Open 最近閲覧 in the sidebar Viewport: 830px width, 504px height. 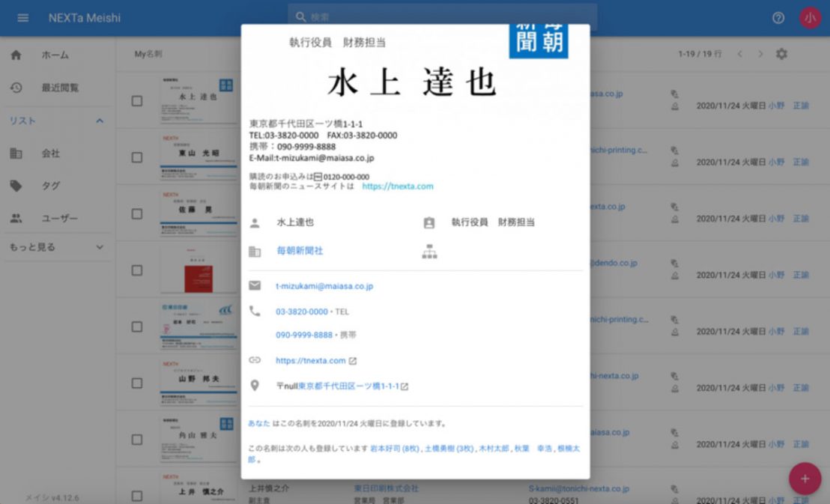59,88
